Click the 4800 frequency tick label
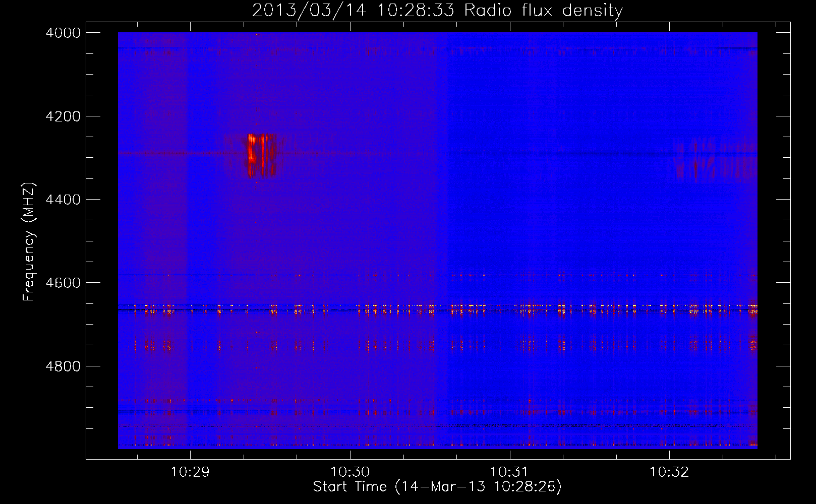Screen dimensions: 816x504 tap(63, 366)
